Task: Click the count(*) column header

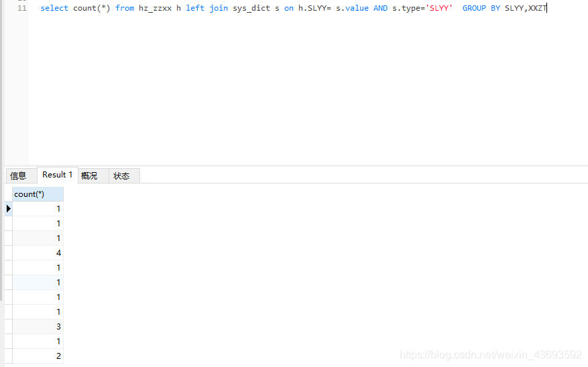Action: [38, 194]
